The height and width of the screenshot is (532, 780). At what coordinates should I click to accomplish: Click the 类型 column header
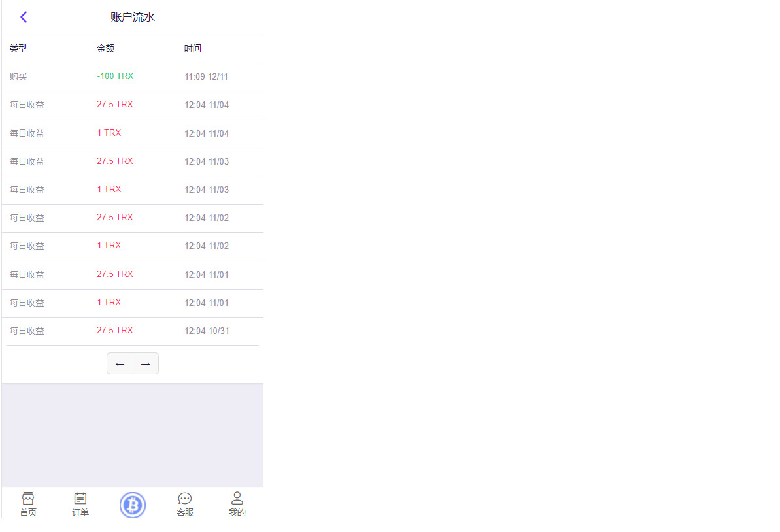click(x=18, y=49)
